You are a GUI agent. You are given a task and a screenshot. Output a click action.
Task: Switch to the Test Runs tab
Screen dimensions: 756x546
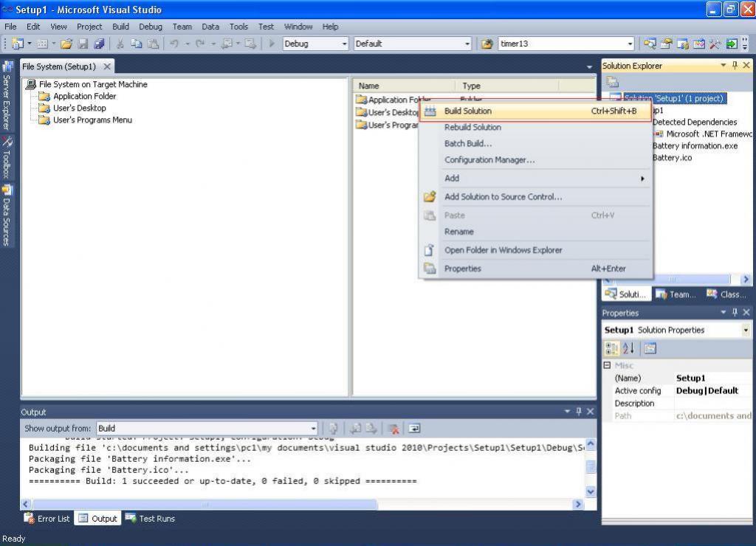(150, 519)
